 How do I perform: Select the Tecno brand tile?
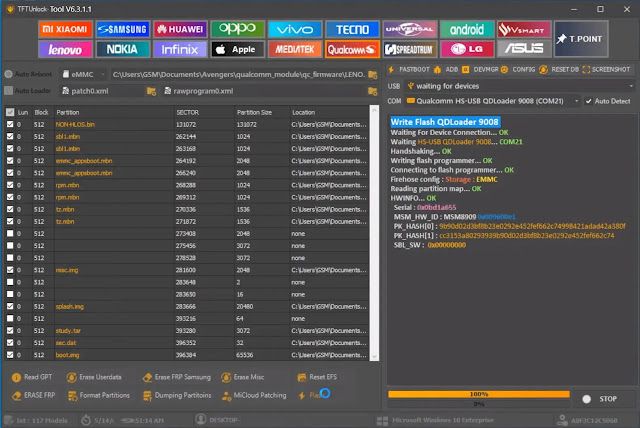click(352, 29)
